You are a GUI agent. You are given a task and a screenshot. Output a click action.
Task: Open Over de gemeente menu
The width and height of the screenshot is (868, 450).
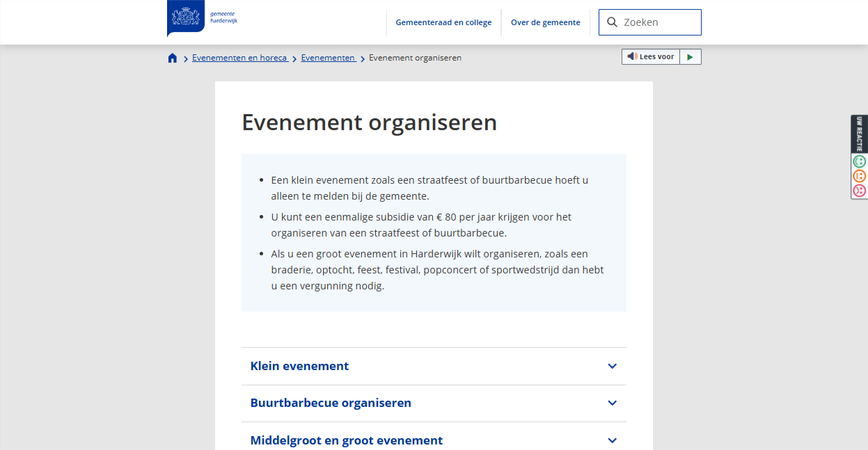545,22
